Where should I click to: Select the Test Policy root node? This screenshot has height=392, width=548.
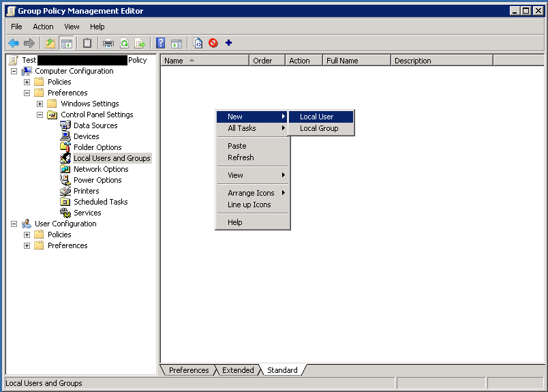point(85,60)
